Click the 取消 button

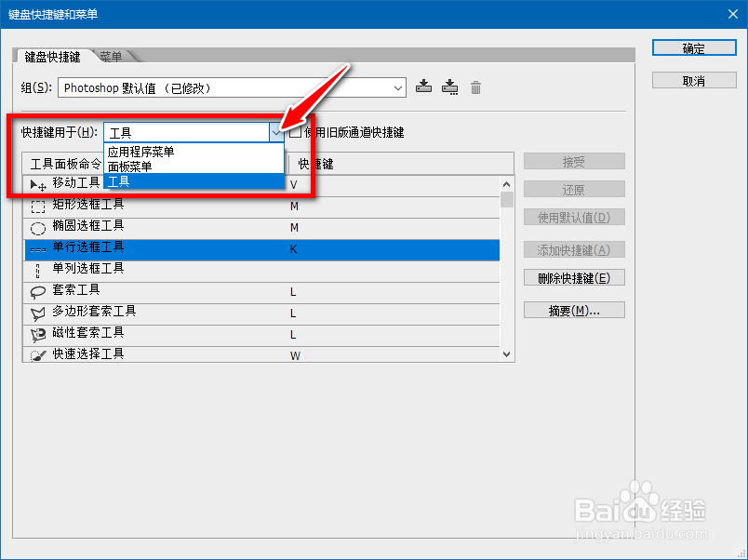(x=694, y=81)
